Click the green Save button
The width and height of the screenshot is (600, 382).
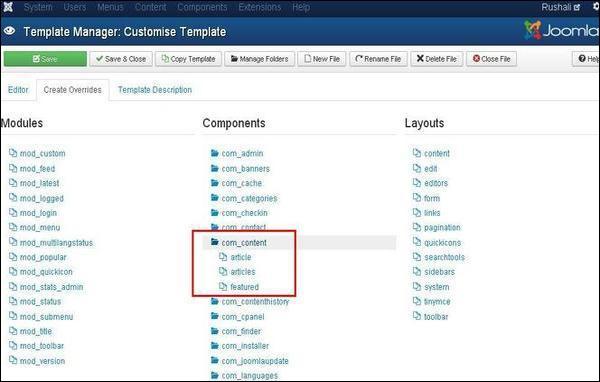click(x=45, y=59)
